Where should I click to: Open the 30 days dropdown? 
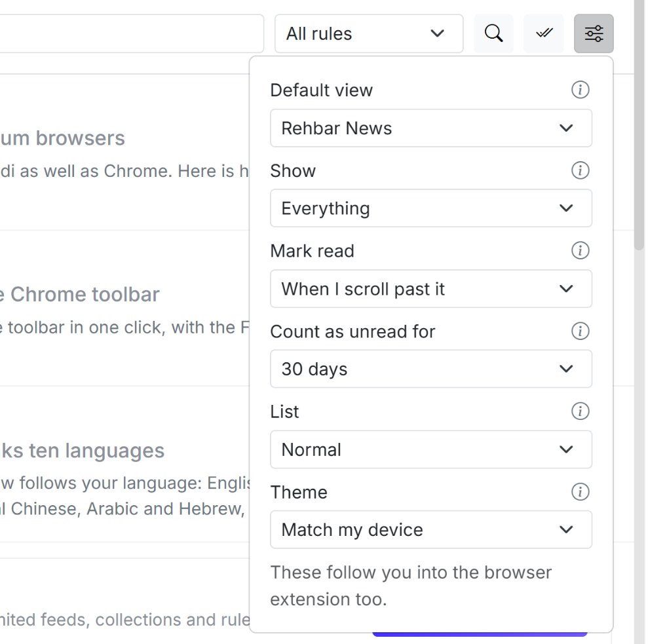click(x=431, y=369)
